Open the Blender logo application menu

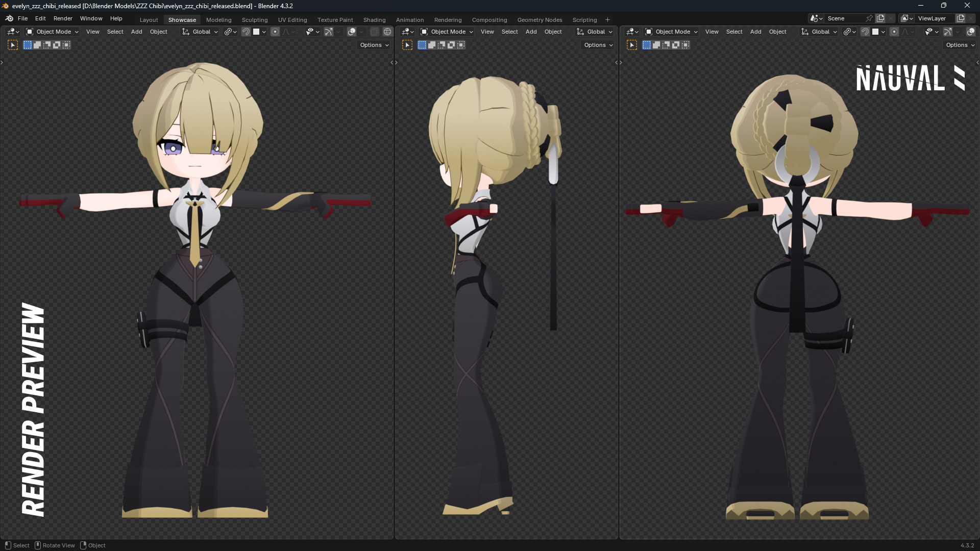(x=9, y=18)
